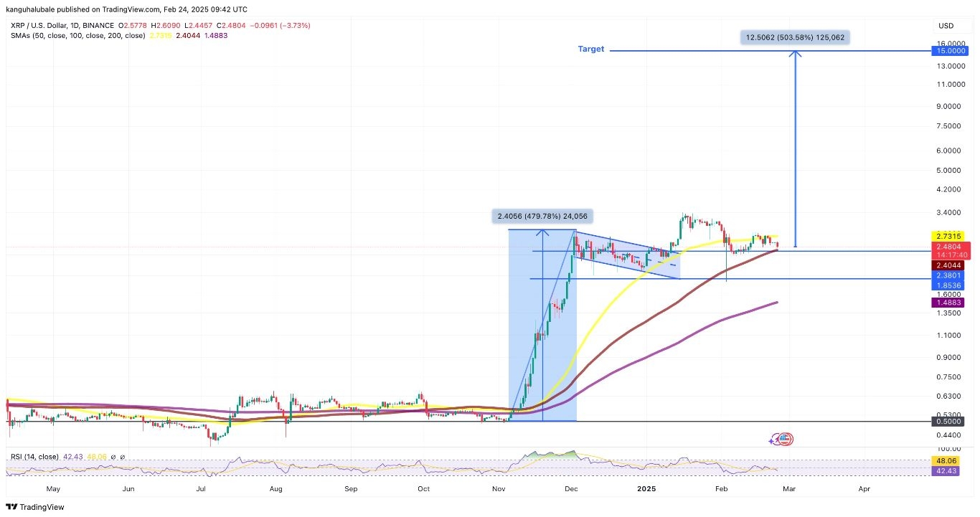
Task: Click the 9.0000 price scale label
Action: tap(948, 107)
